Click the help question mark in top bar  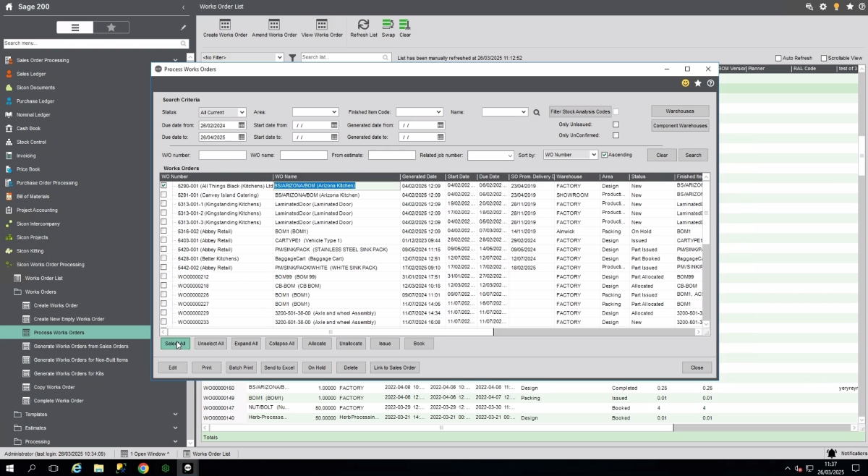point(861,7)
